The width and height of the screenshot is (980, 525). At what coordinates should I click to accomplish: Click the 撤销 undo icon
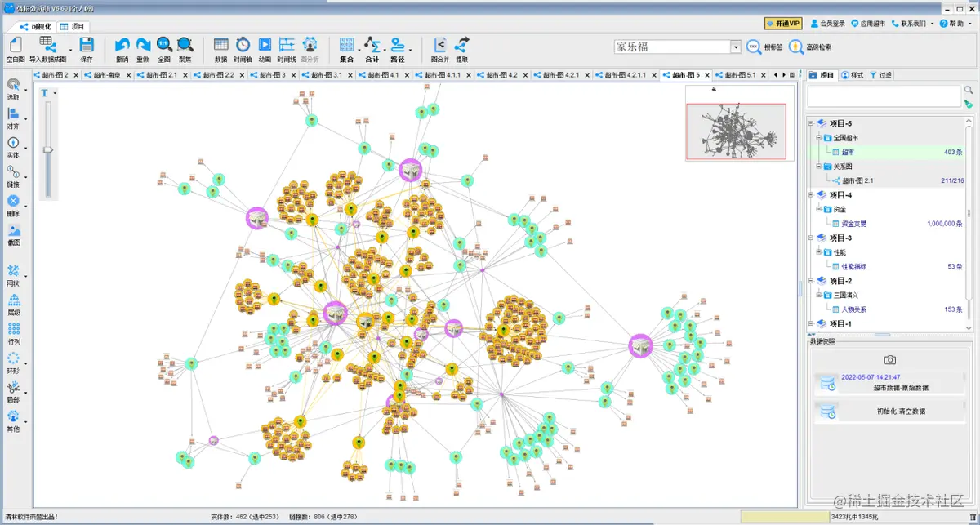pos(122,45)
